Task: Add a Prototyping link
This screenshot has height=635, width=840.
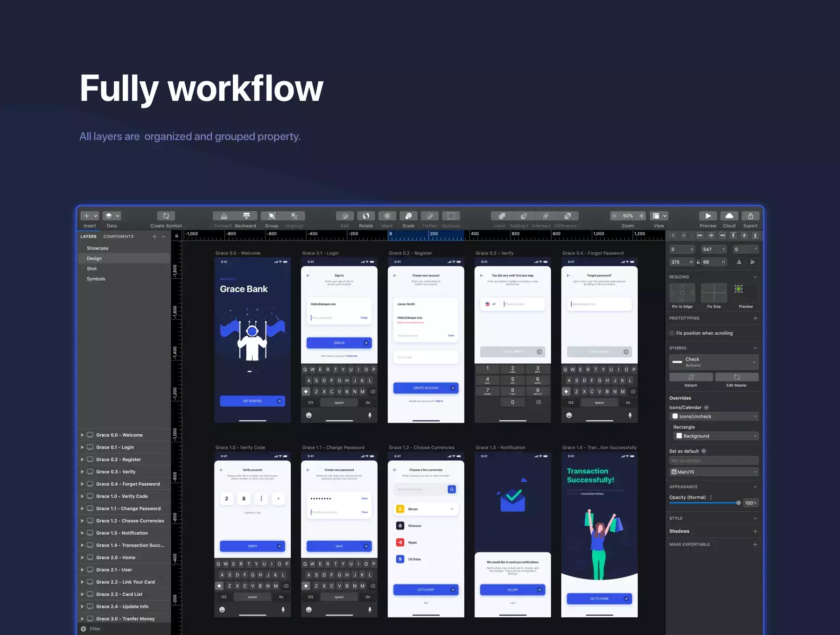Action: pyautogui.click(x=755, y=318)
